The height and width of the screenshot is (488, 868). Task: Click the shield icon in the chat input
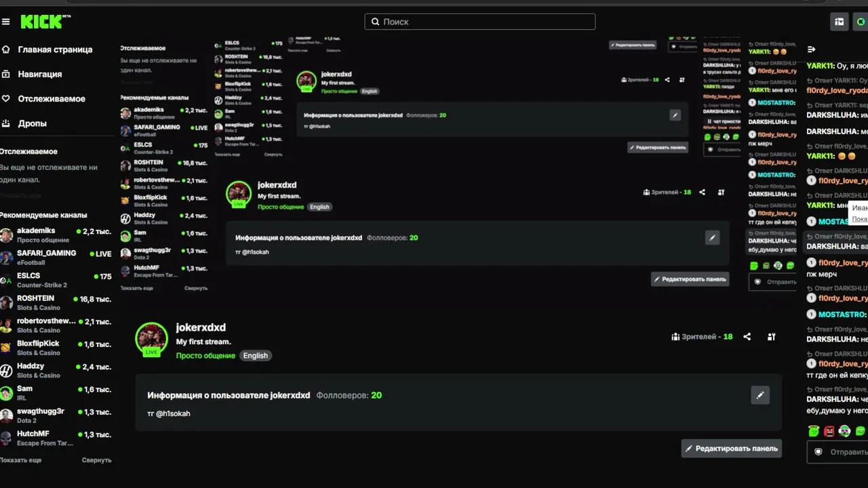coord(818,451)
